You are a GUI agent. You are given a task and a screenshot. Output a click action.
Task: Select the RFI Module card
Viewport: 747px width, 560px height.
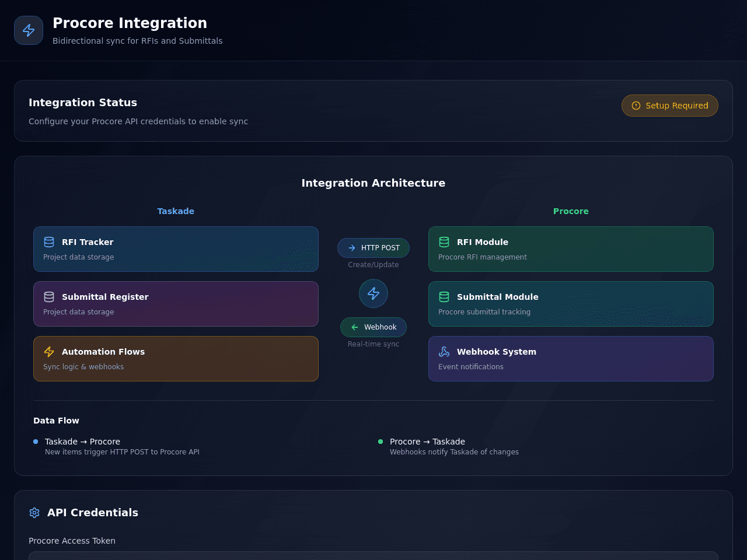coord(571,249)
